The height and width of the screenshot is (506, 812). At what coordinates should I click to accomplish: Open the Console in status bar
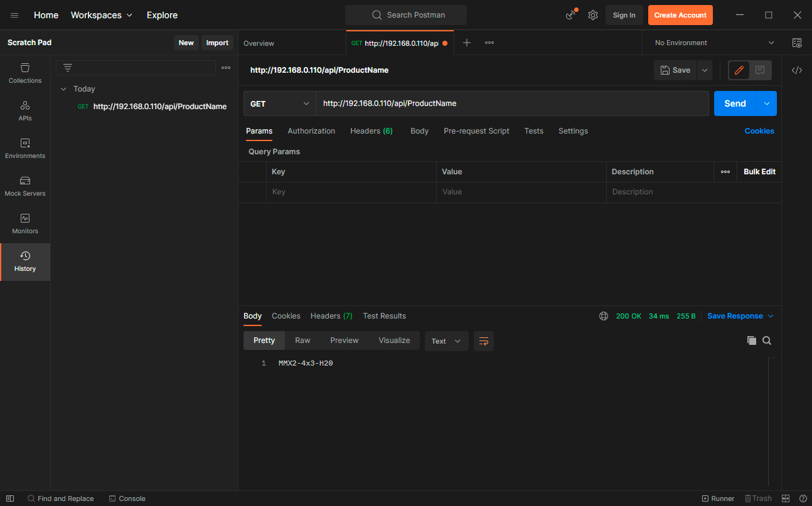127,498
